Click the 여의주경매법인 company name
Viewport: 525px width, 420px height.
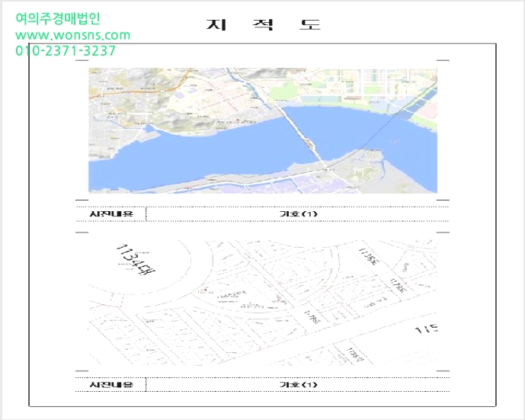58,18
